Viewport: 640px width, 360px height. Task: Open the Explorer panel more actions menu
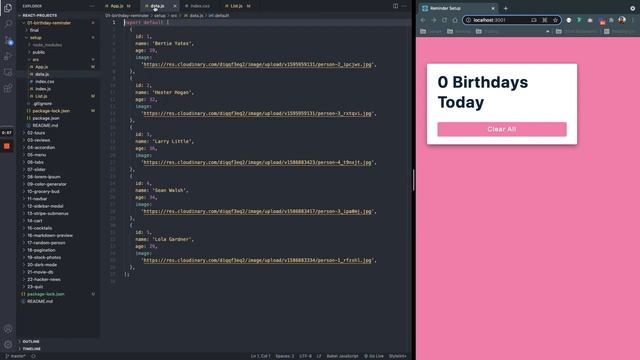point(92,6)
